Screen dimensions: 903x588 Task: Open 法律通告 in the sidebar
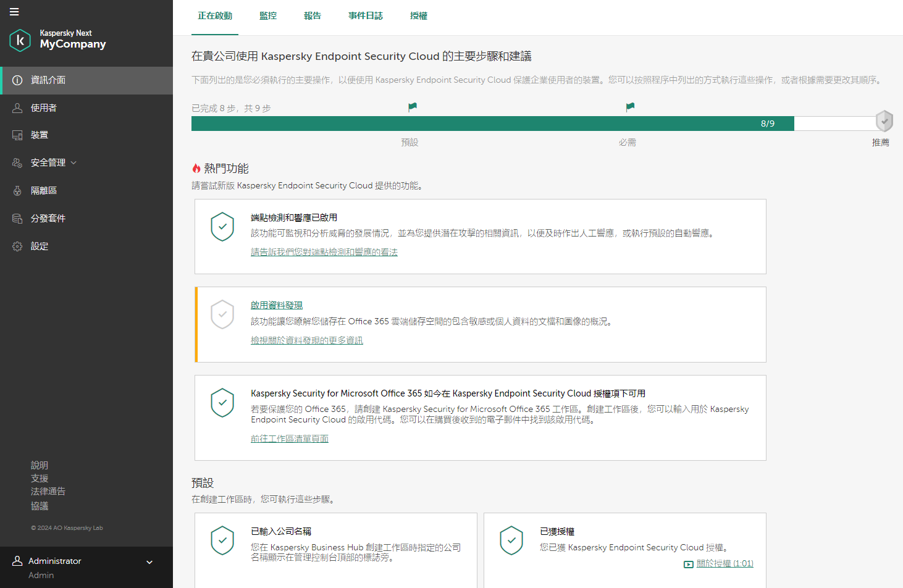[x=48, y=492]
